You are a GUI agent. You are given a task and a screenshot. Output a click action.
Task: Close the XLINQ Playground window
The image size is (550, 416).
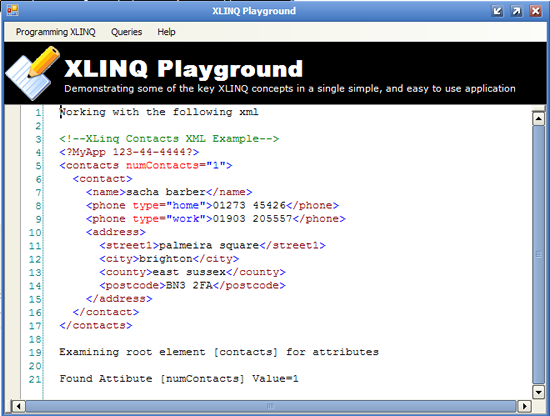pos(536,11)
